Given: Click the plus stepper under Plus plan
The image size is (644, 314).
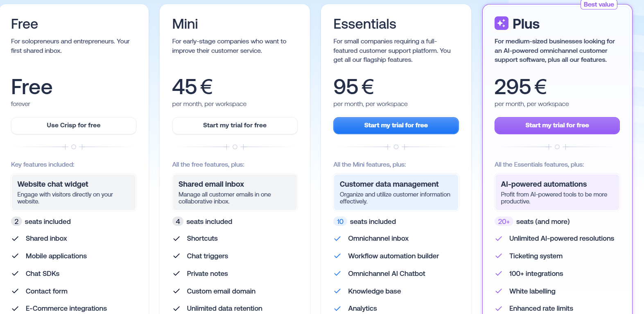Looking at the screenshot, I should (566, 146).
